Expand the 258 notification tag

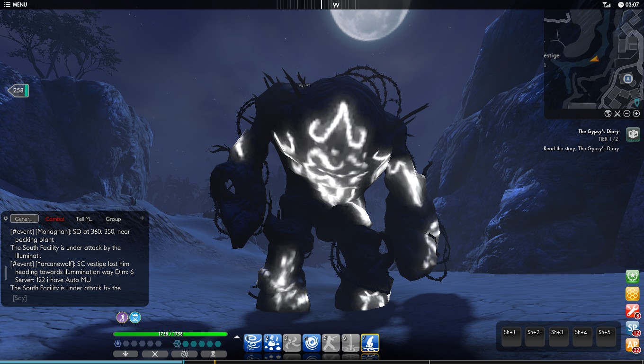pyautogui.click(x=18, y=91)
